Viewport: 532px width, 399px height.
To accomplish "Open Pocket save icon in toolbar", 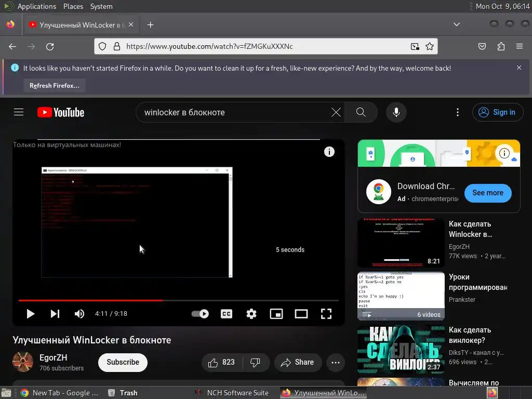I will coord(482,46).
